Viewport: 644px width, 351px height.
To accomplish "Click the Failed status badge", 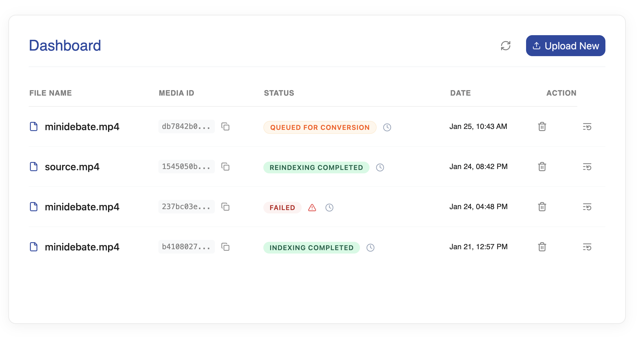I will pyautogui.click(x=282, y=208).
